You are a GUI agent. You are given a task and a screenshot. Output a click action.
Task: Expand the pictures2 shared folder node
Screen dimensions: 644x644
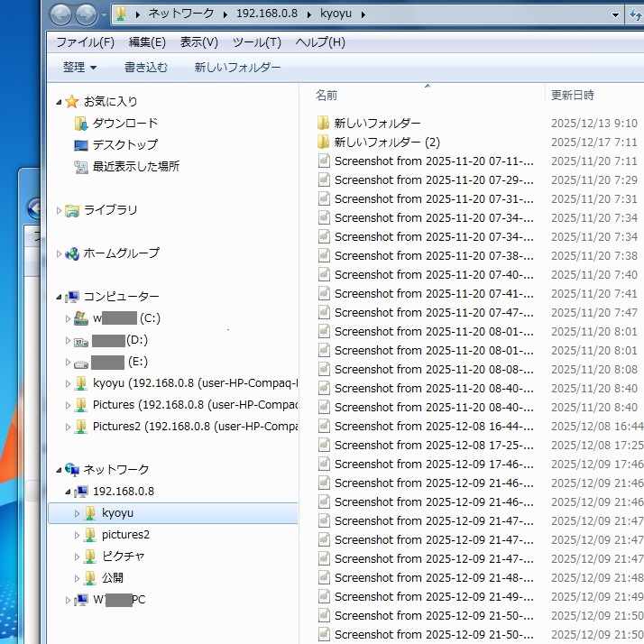point(78,535)
